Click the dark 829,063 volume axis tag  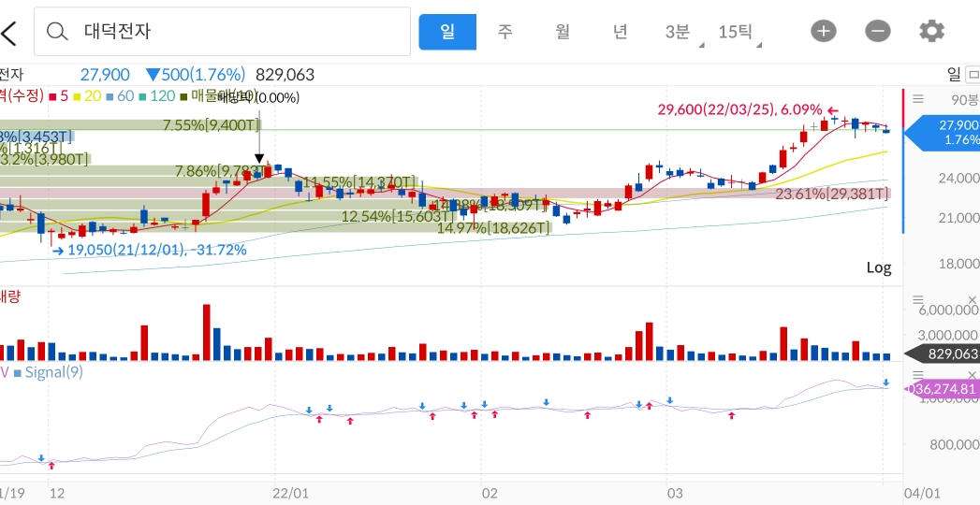click(x=943, y=353)
